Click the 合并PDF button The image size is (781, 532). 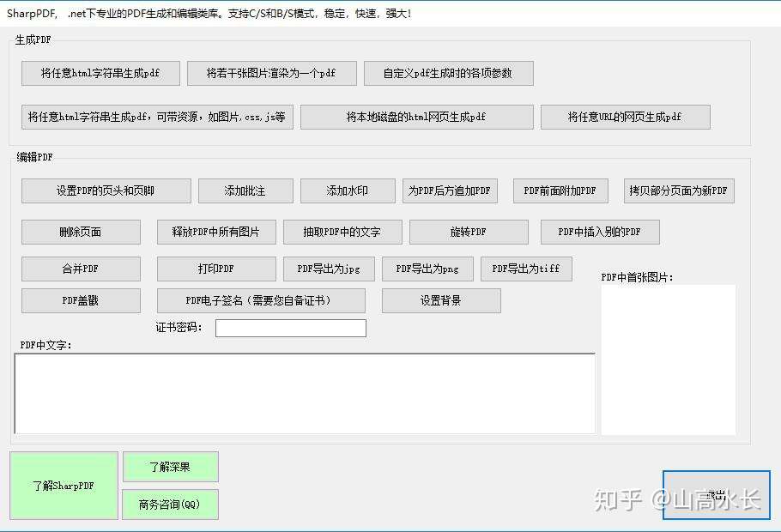(x=81, y=269)
